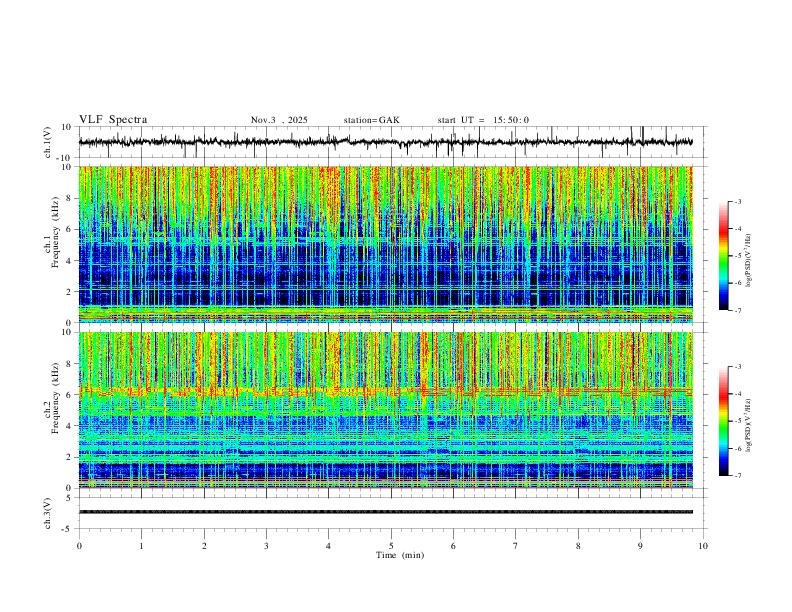Click the orange 6 kHz band in ch.2 spectrogram
The width and height of the screenshot is (792, 612).
click(385, 391)
